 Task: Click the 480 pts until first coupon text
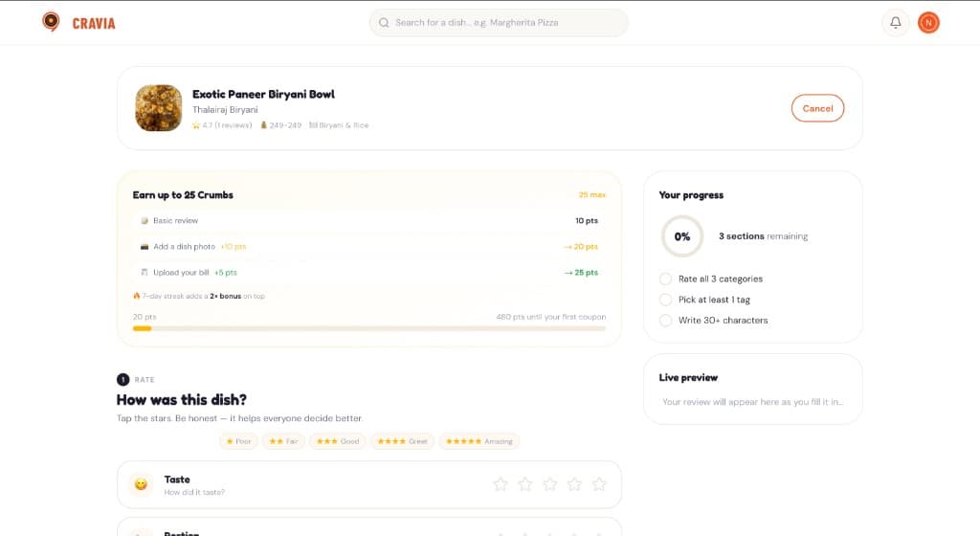[550, 317]
